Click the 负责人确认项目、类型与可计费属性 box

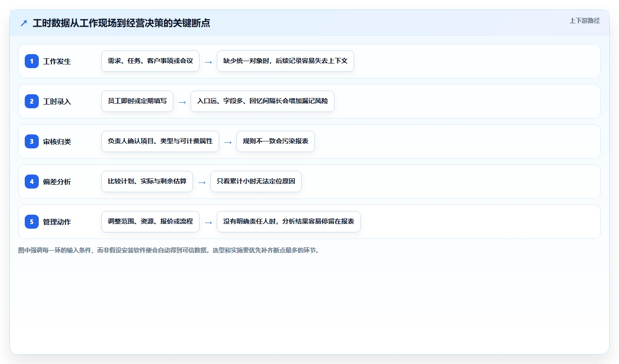tap(160, 141)
